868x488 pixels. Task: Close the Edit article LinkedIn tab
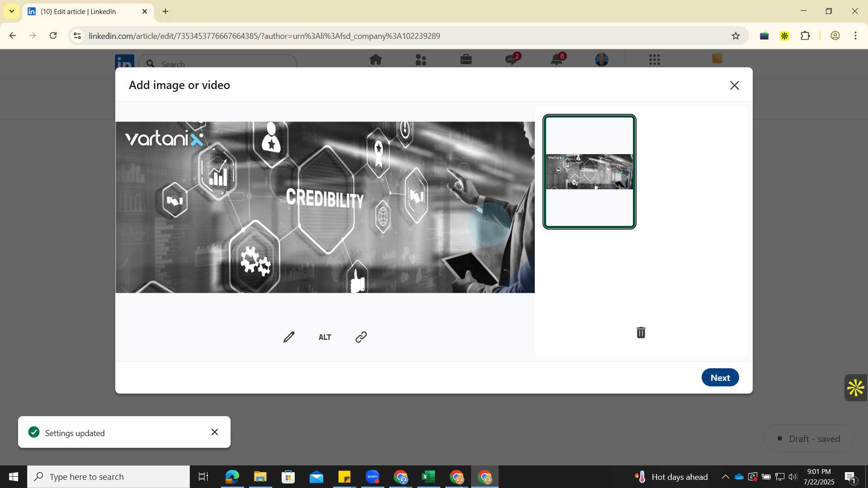pos(145,11)
